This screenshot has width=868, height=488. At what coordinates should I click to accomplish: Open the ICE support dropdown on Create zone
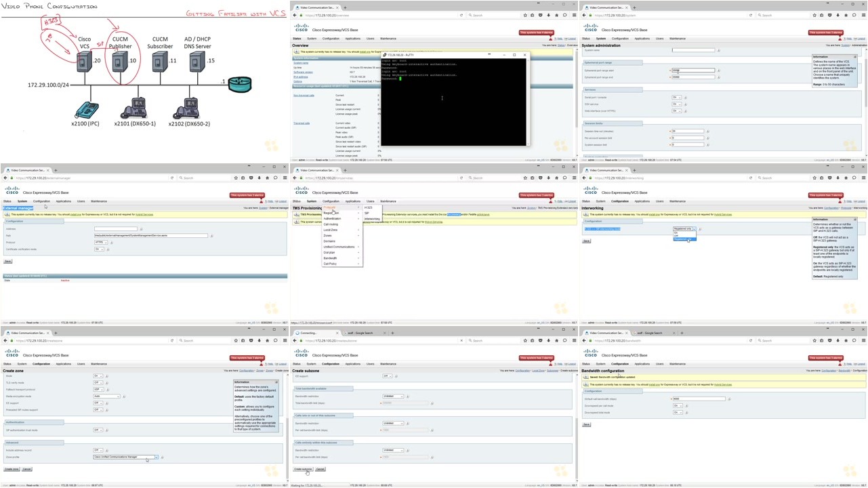point(98,403)
